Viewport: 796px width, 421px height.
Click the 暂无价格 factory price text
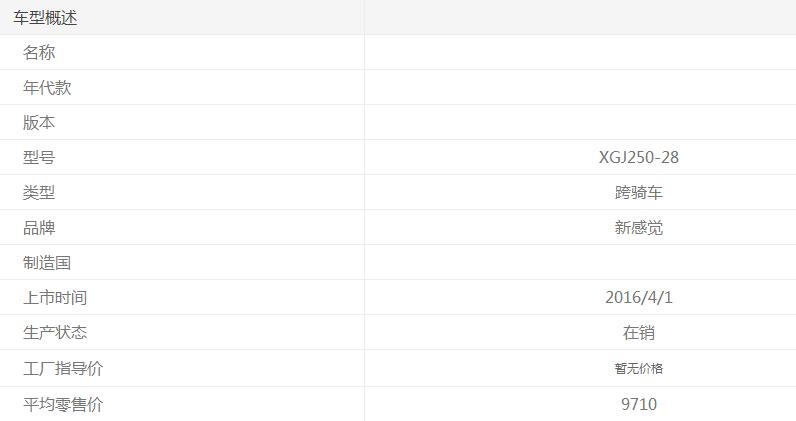pos(638,369)
